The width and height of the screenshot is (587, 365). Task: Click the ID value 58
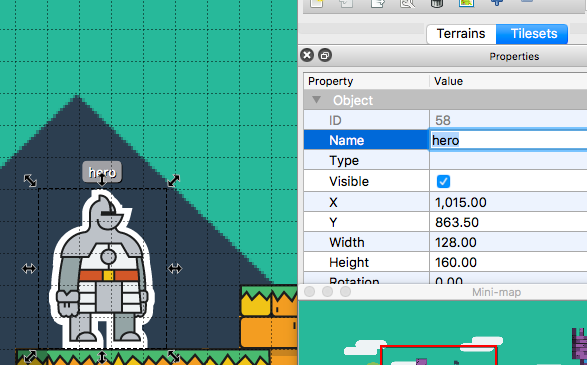click(x=442, y=120)
